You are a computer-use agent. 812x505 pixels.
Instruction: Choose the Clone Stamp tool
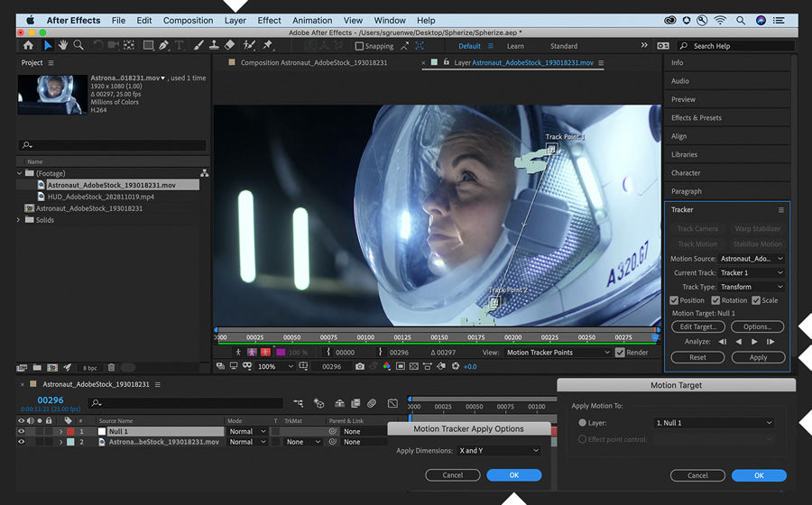tap(213, 45)
